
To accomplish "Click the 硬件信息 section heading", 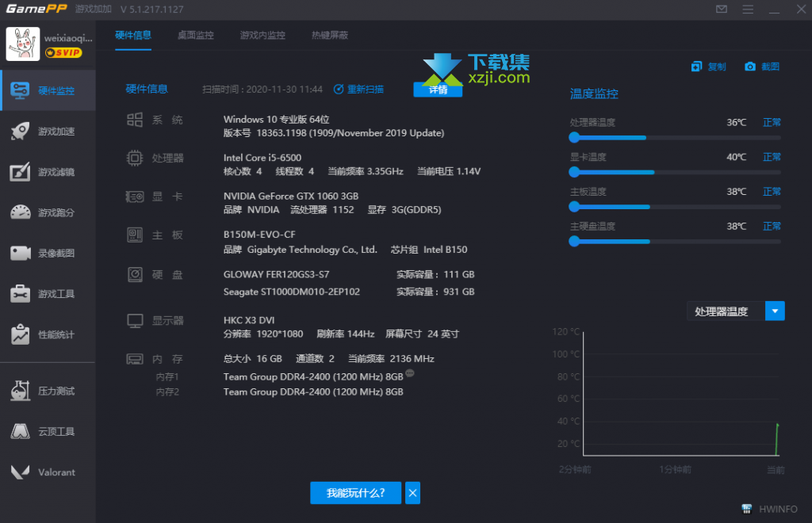I will pyautogui.click(x=147, y=89).
